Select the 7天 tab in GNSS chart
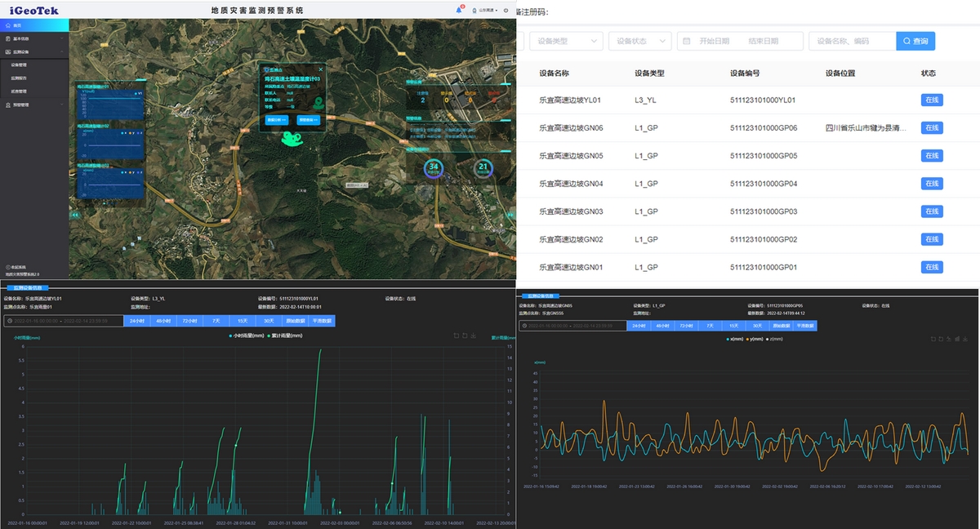 coord(710,326)
